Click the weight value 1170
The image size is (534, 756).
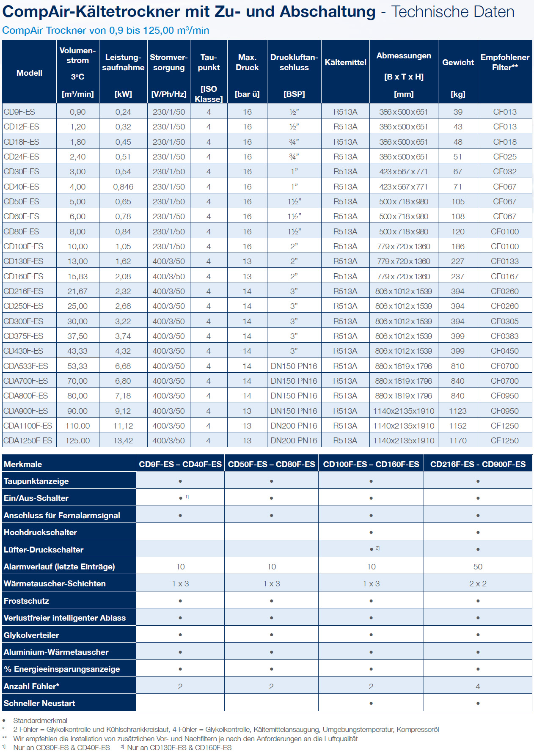[x=458, y=440]
